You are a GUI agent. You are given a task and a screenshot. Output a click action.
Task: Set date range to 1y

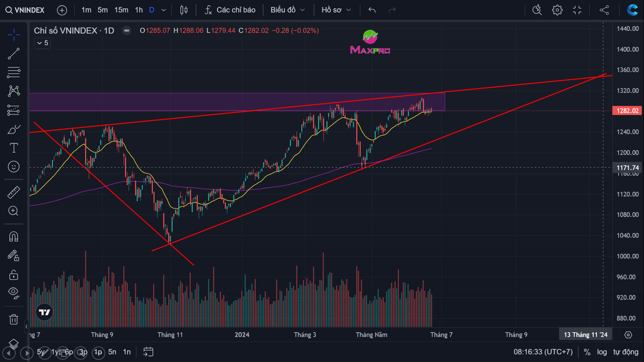click(x=55, y=352)
